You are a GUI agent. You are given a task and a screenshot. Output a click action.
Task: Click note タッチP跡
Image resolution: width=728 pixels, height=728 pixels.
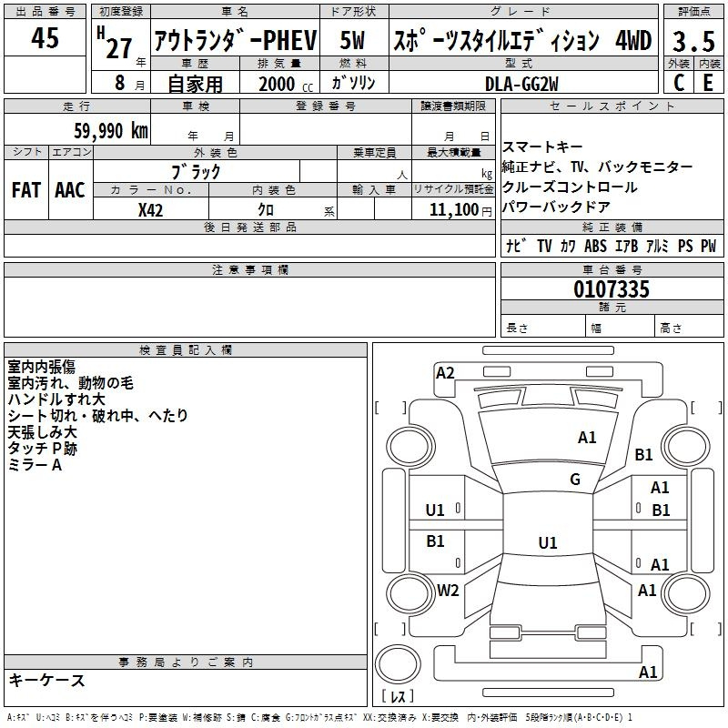(42, 448)
